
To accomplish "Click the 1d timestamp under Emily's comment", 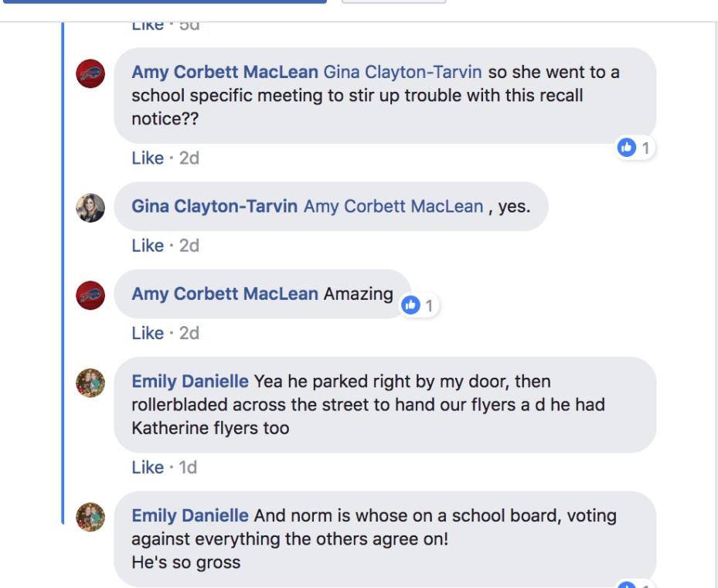I will [188, 467].
